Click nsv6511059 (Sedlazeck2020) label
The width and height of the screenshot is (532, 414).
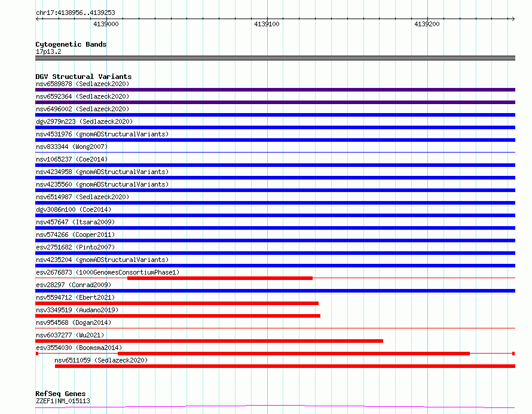coord(101,360)
